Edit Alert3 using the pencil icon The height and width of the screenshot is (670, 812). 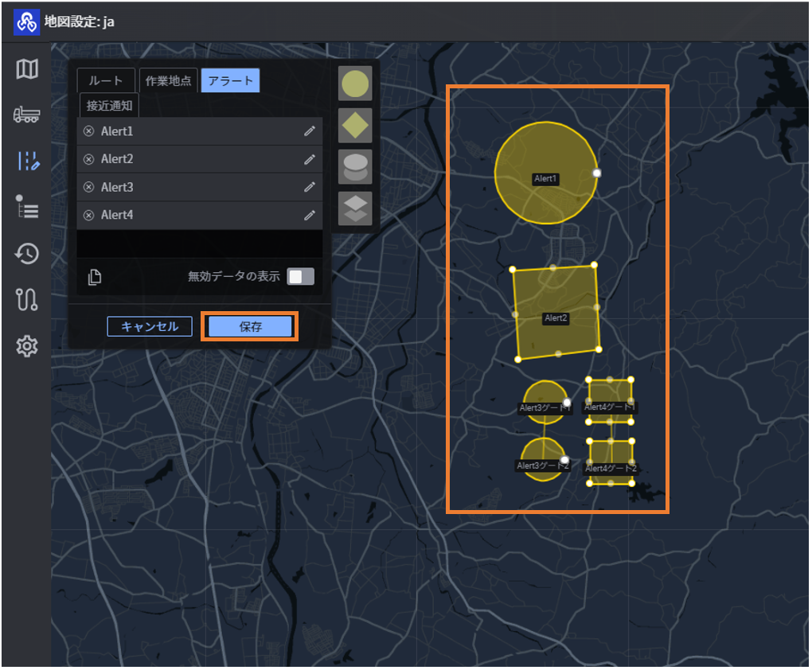[310, 187]
